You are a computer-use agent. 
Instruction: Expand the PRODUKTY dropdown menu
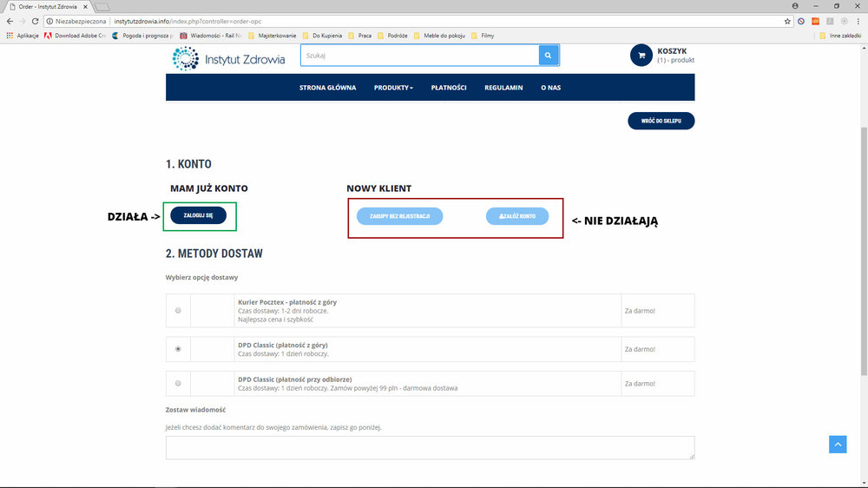tap(393, 88)
